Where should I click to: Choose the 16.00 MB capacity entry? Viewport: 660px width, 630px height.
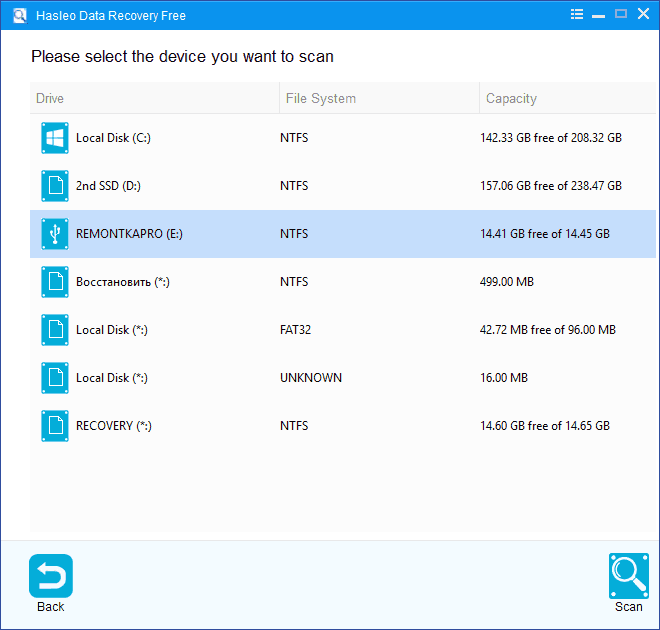503,378
